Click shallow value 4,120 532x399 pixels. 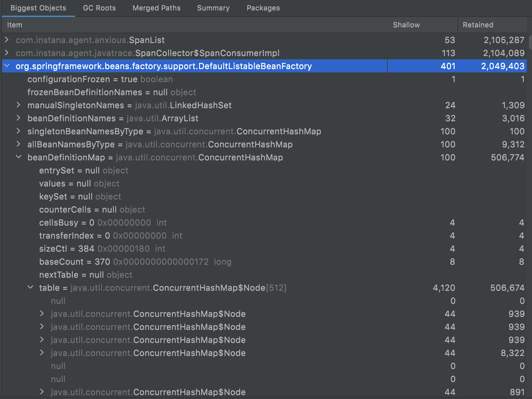pyautogui.click(x=444, y=288)
